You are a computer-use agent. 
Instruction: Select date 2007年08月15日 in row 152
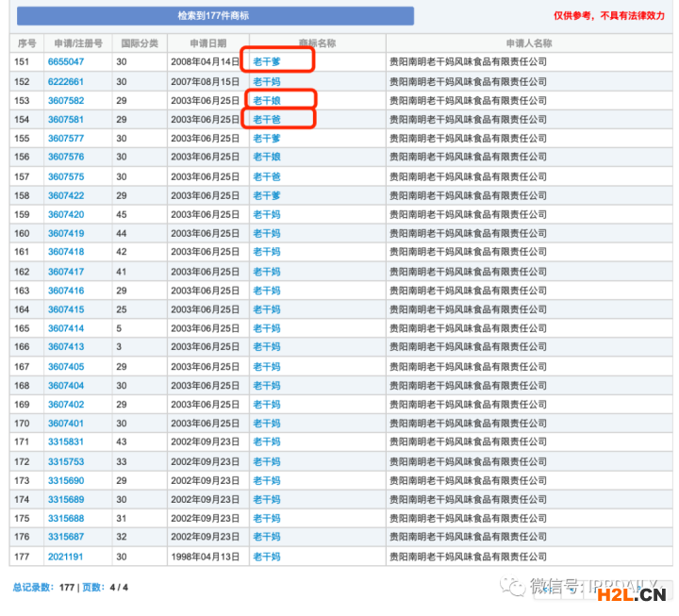[206, 82]
